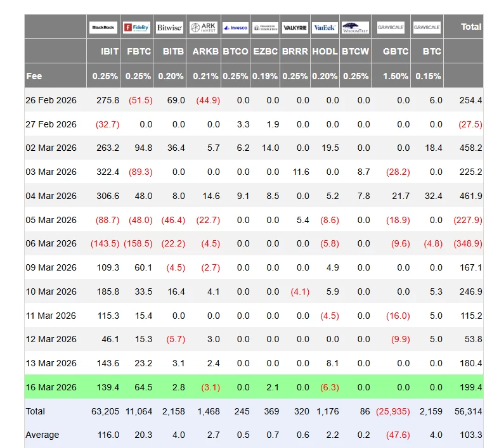499x448 pixels.
Task: Select the Franklin Templeton logo
Action: [265, 27]
